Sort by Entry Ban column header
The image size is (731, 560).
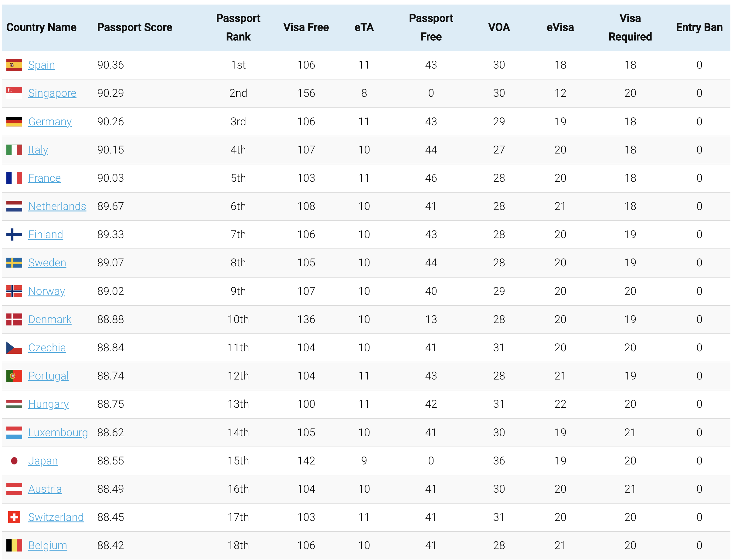click(699, 27)
